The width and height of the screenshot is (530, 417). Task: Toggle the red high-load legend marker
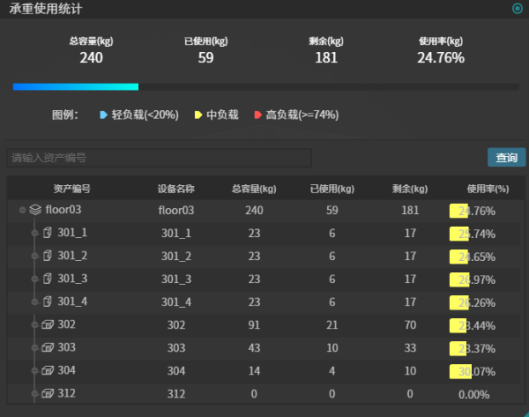[x=258, y=115]
